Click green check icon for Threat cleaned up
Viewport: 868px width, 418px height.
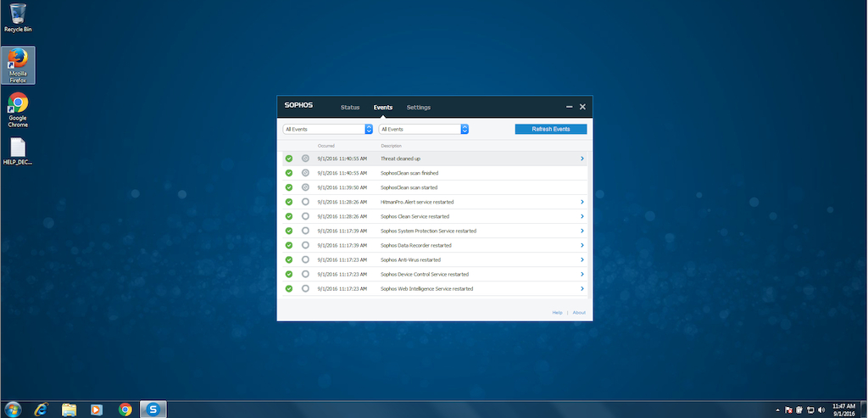(289, 159)
